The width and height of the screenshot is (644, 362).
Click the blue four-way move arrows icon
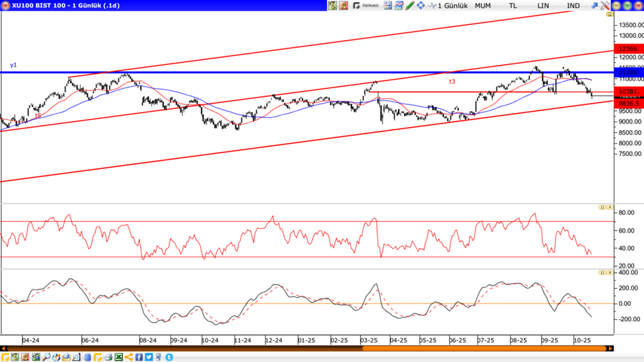421,5
